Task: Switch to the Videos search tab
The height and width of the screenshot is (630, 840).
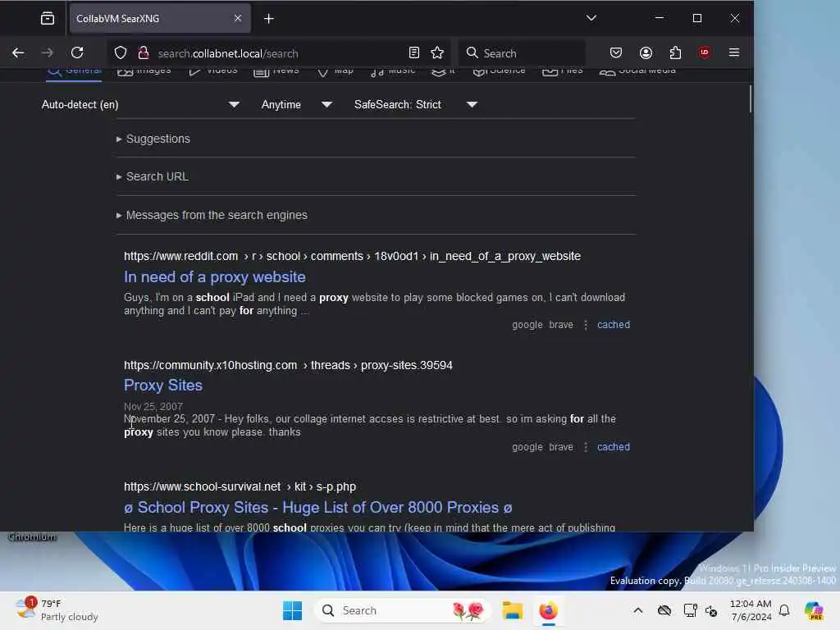Action: pyautogui.click(x=212, y=71)
